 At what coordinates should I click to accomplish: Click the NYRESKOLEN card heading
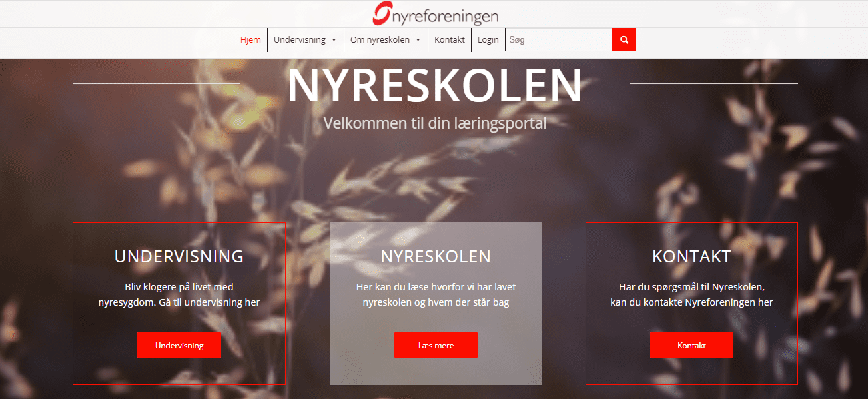pyautogui.click(x=436, y=256)
